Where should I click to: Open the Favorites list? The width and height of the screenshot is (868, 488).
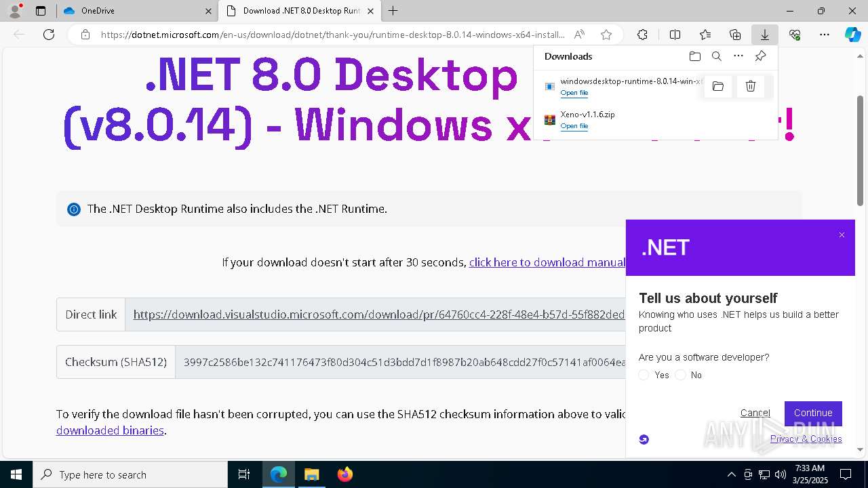click(x=705, y=35)
